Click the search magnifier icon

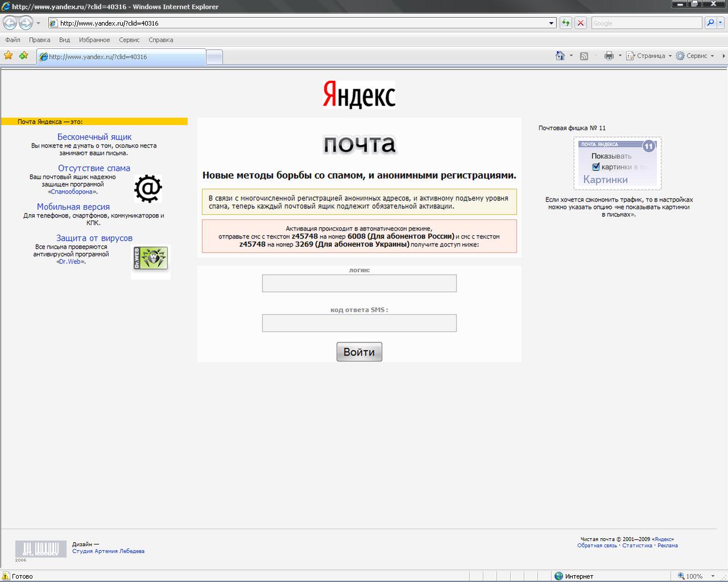[x=710, y=23]
